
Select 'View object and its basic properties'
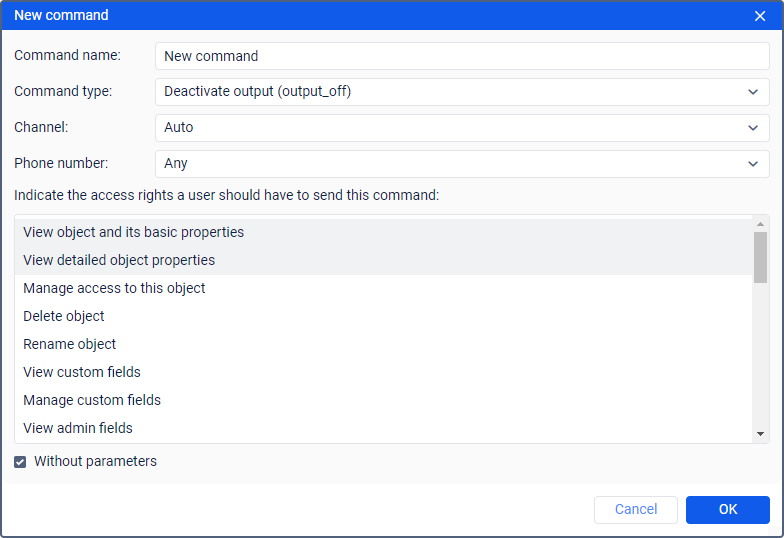pyautogui.click(x=134, y=232)
